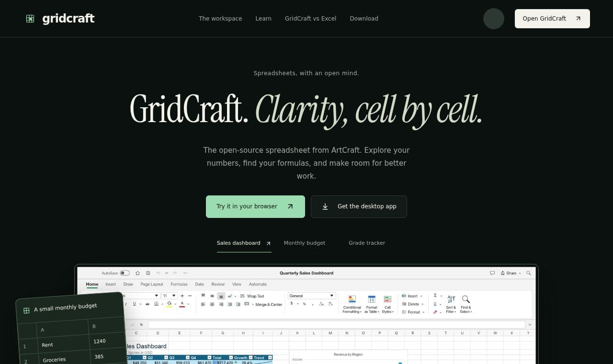Viewport: 613px width, 364px height.
Task: Click the gridcraft logo icon
Action: point(30,19)
